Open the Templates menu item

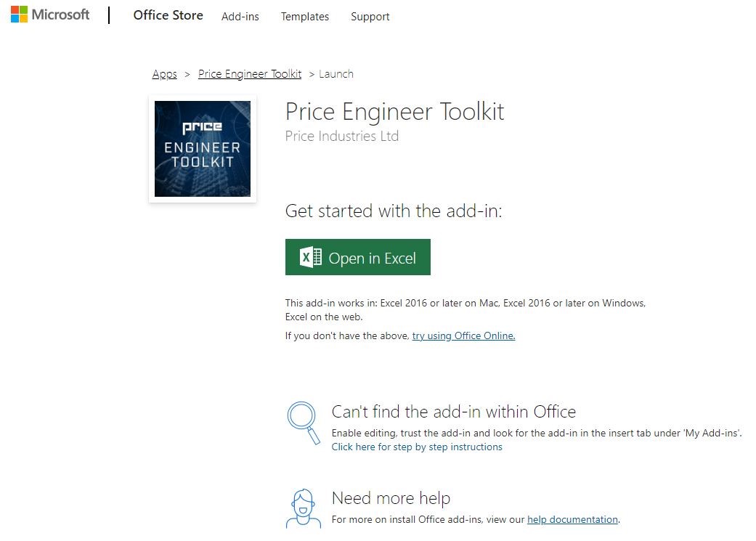(x=304, y=17)
